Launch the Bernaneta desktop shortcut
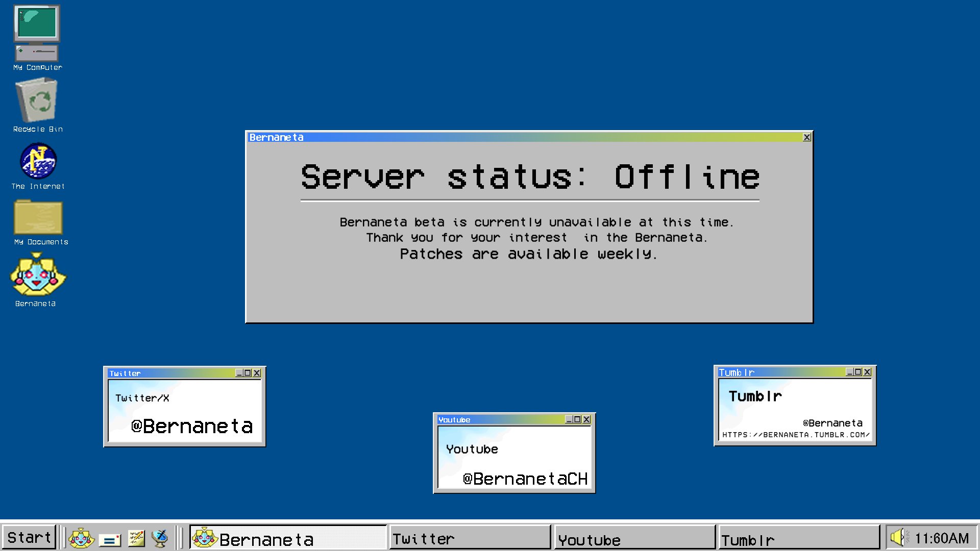This screenshot has height=551, width=980. 38,281
